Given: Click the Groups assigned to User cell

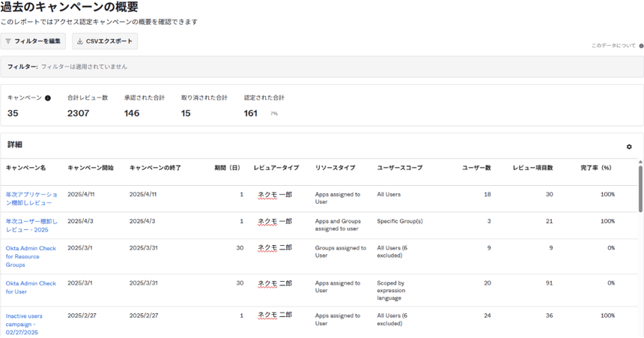Looking at the screenshot, I should [341, 252].
